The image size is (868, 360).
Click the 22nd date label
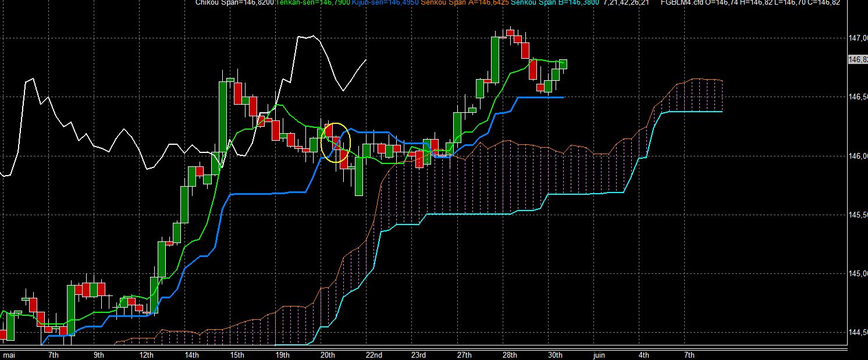[373, 355]
